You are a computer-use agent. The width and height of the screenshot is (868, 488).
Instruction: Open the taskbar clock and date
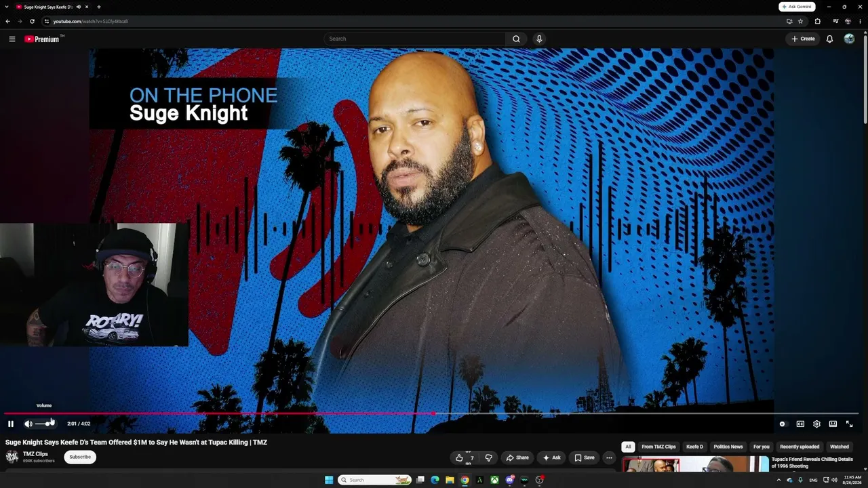point(852,480)
